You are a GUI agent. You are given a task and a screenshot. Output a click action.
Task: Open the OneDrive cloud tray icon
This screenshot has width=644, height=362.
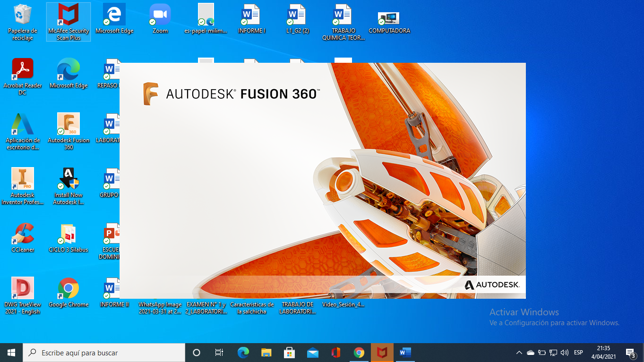531,353
